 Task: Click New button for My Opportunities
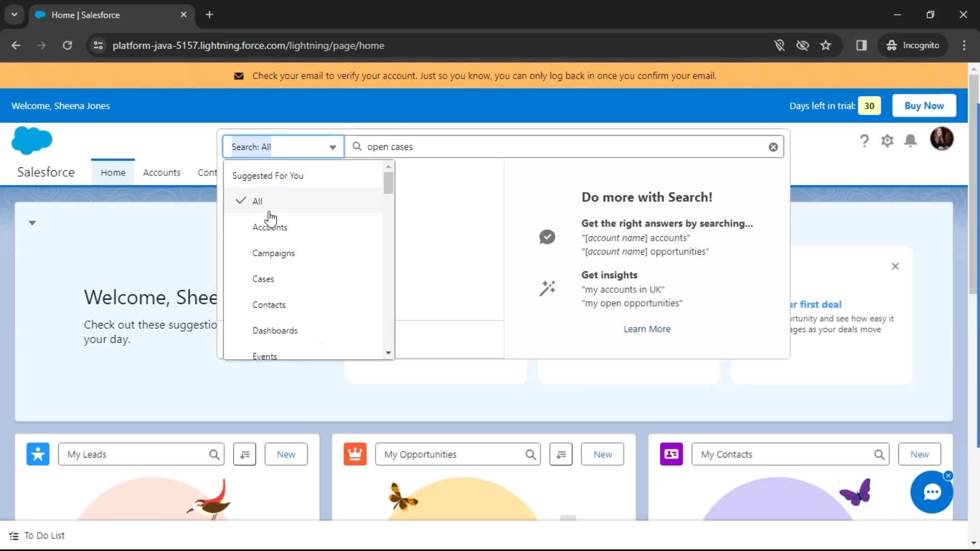(x=602, y=454)
